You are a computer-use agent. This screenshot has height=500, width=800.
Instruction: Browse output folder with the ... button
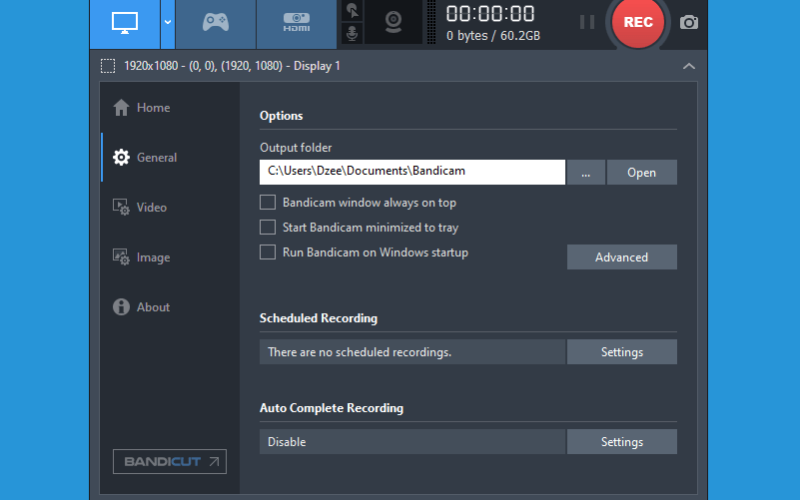click(x=586, y=172)
